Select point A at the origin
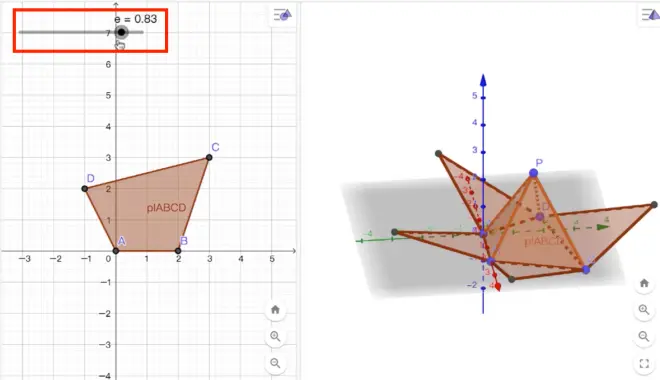 pos(116,251)
